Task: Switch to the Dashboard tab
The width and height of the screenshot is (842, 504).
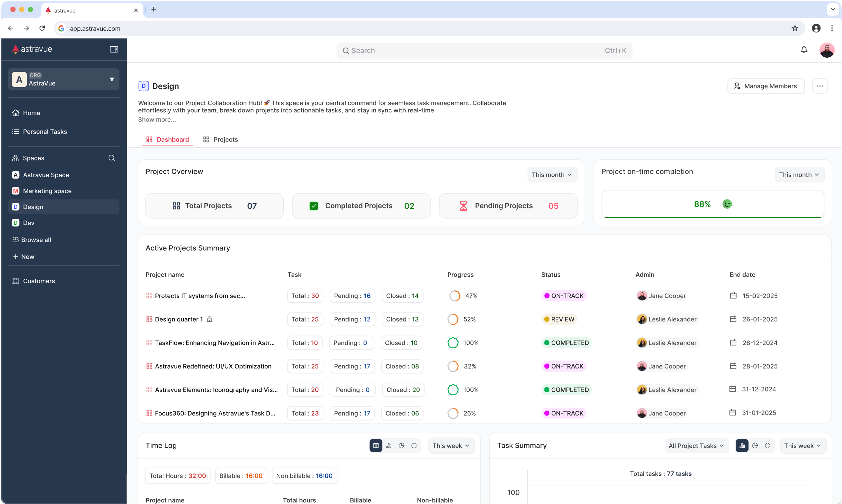Action: coord(167,140)
